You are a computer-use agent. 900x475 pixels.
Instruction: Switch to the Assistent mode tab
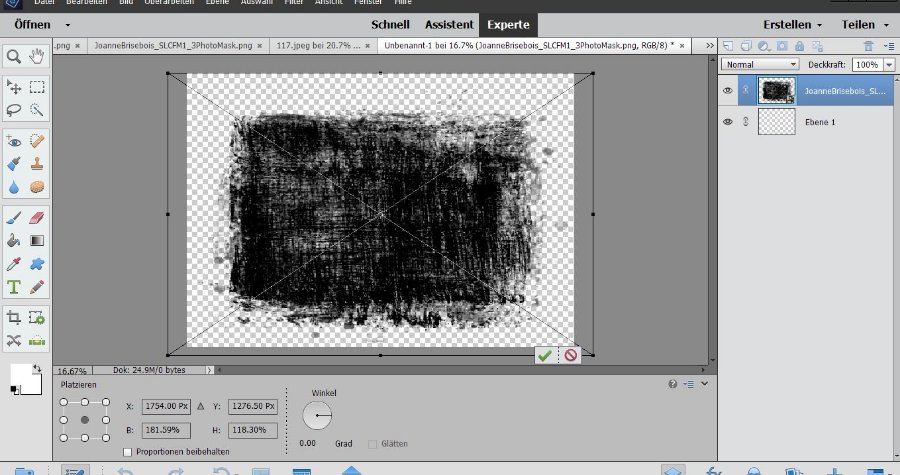coord(449,24)
